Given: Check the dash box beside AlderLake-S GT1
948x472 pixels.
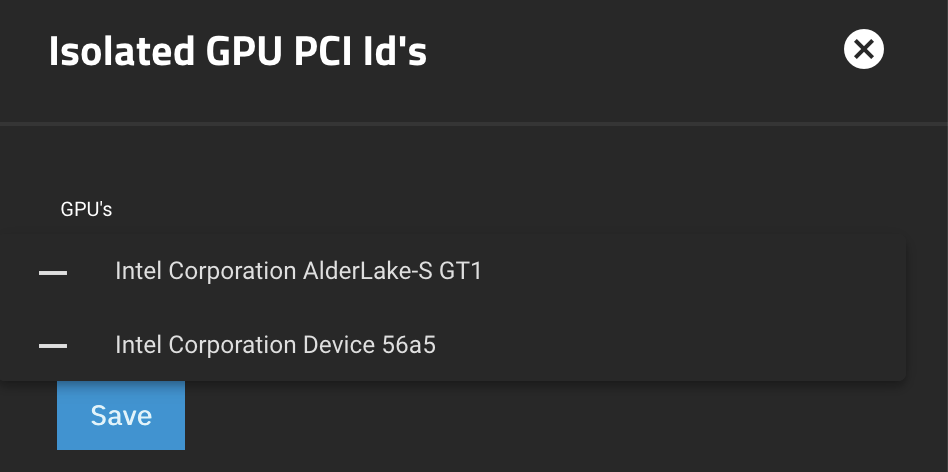Looking at the screenshot, I should pyautogui.click(x=53, y=273).
